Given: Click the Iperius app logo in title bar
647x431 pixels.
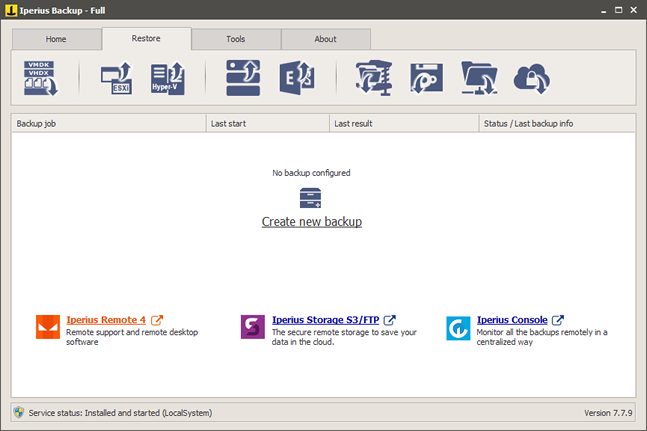Looking at the screenshot, I should (x=11, y=10).
